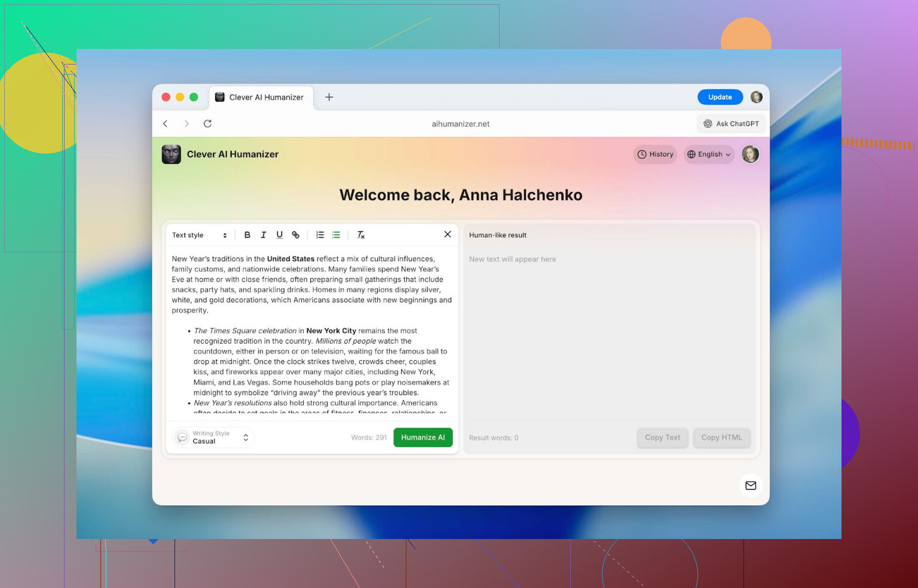Toggle underline formatting in the editor

279,235
